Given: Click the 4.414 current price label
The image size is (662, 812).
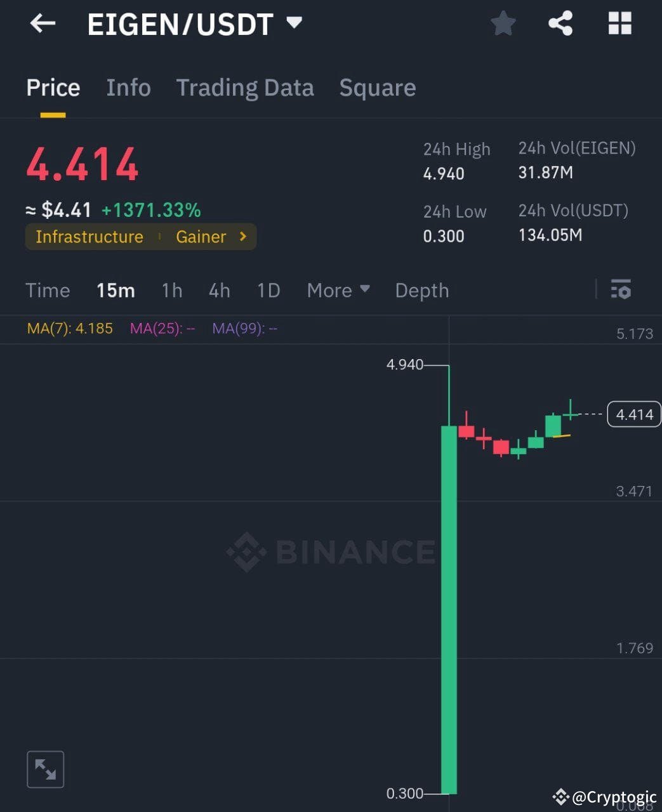Looking at the screenshot, I should 633,414.
